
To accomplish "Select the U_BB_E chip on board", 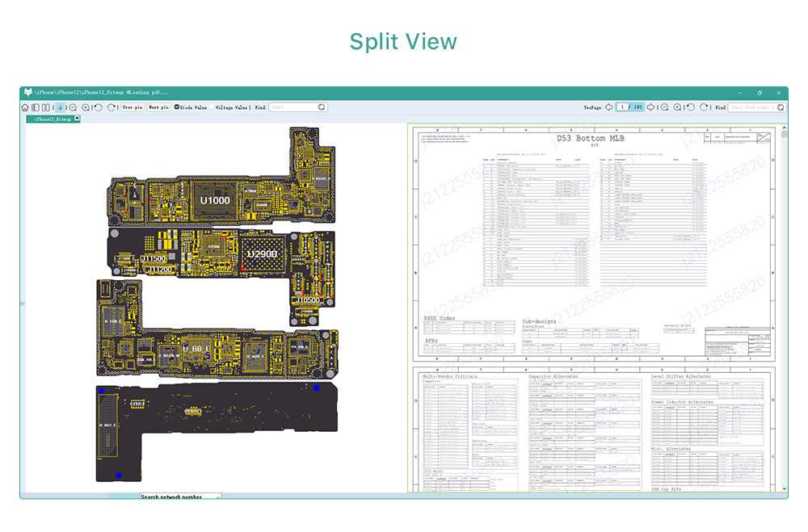I will [x=196, y=350].
